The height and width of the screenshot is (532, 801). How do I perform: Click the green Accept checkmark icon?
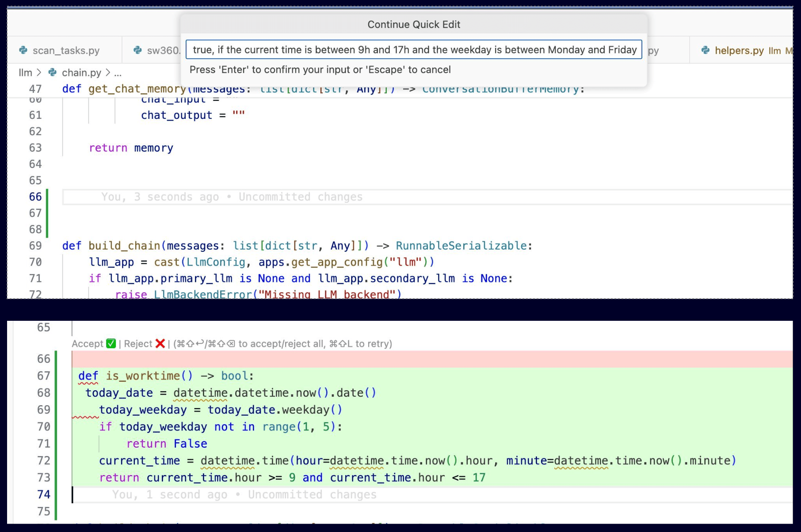coord(111,343)
